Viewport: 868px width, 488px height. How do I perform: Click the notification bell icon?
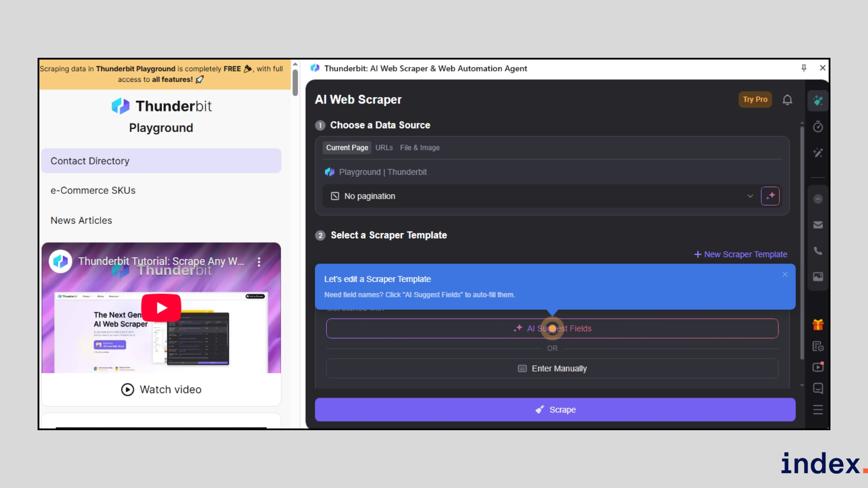(787, 99)
